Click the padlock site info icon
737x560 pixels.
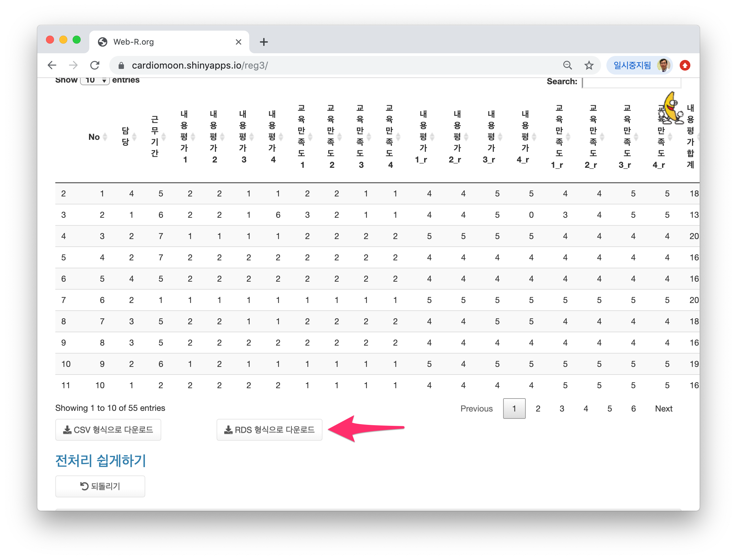point(121,66)
